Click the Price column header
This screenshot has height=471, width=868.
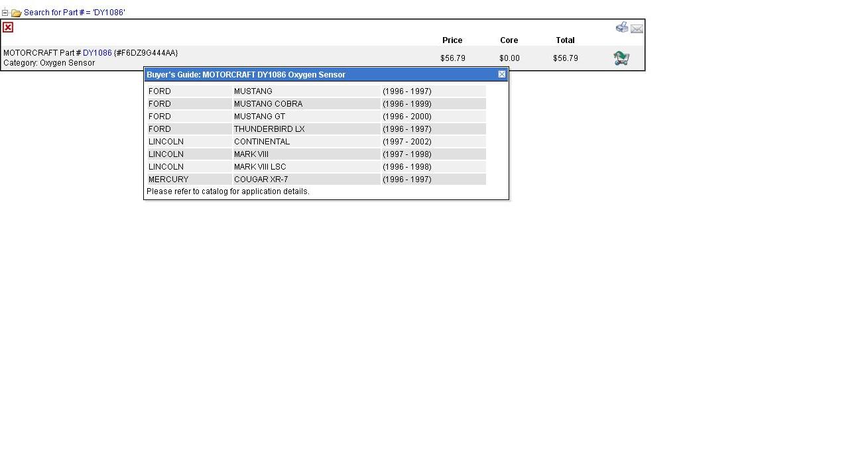pyautogui.click(x=452, y=40)
